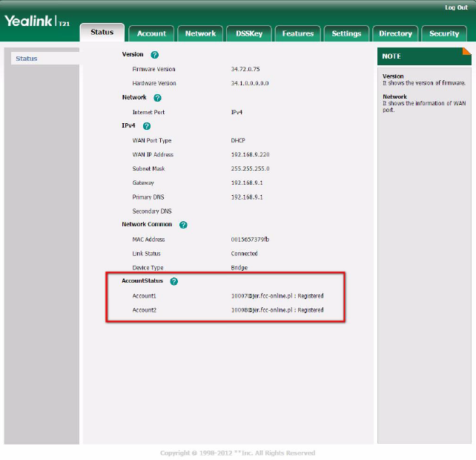This screenshot has height=460, width=476.
Task: Click WAN IP address 192.168.9.220
Action: pos(250,154)
